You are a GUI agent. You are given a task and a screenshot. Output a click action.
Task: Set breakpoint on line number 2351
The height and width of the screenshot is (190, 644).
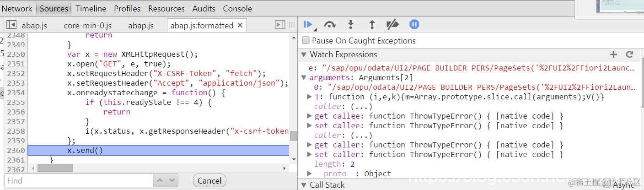point(16,64)
